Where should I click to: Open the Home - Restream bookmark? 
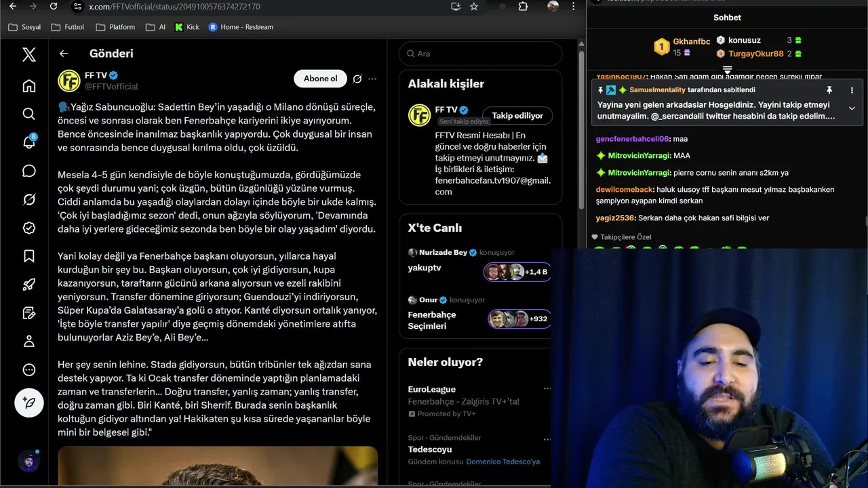(x=241, y=27)
